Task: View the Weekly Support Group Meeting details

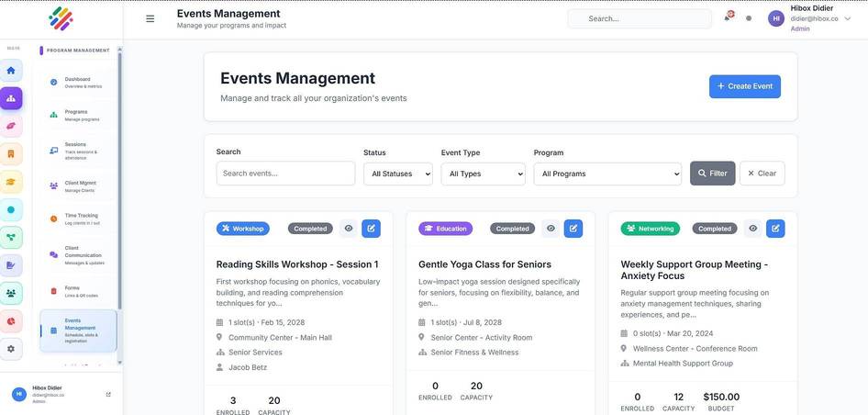Action: [x=753, y=229]
